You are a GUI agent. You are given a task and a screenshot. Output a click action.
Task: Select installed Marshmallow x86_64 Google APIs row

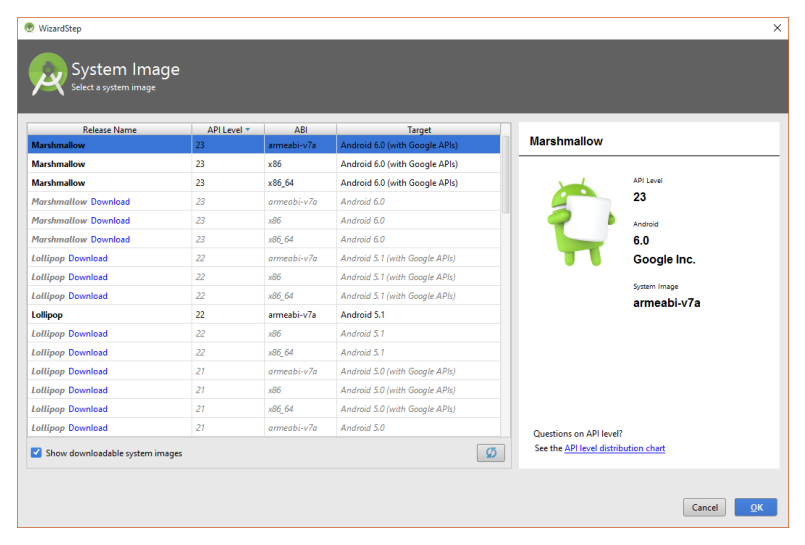264,183
